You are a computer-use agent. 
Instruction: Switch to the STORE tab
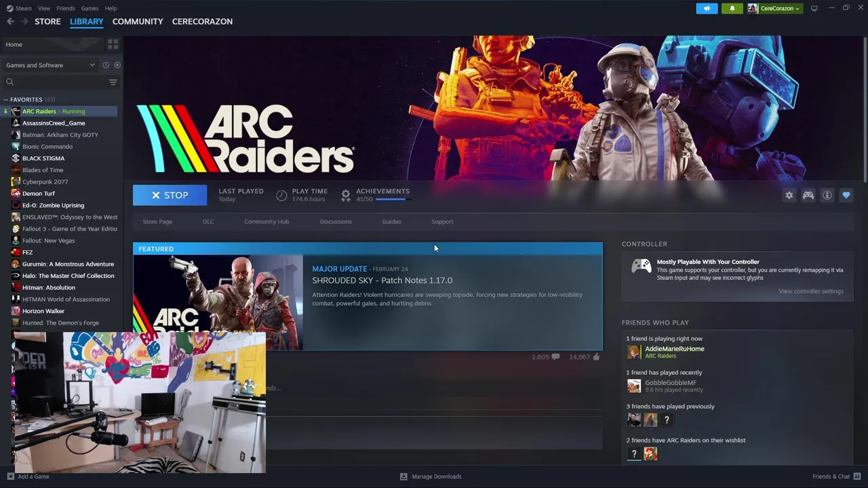(x=47, y=22)
